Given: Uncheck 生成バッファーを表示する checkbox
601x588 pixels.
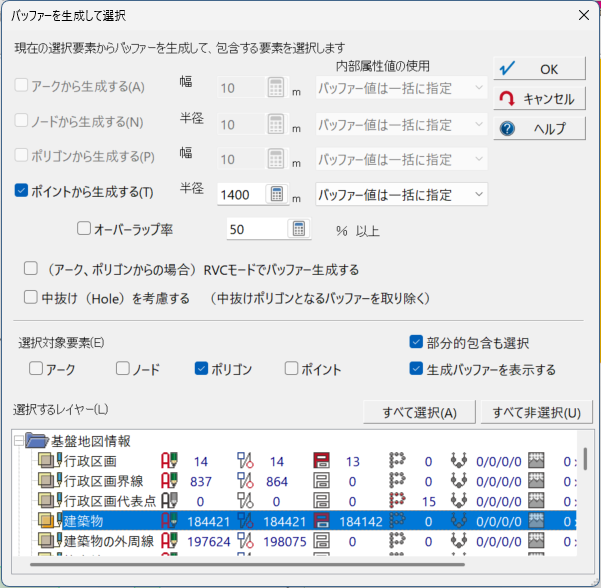Looking at the screenshot, I should click(x=416, y=369).
